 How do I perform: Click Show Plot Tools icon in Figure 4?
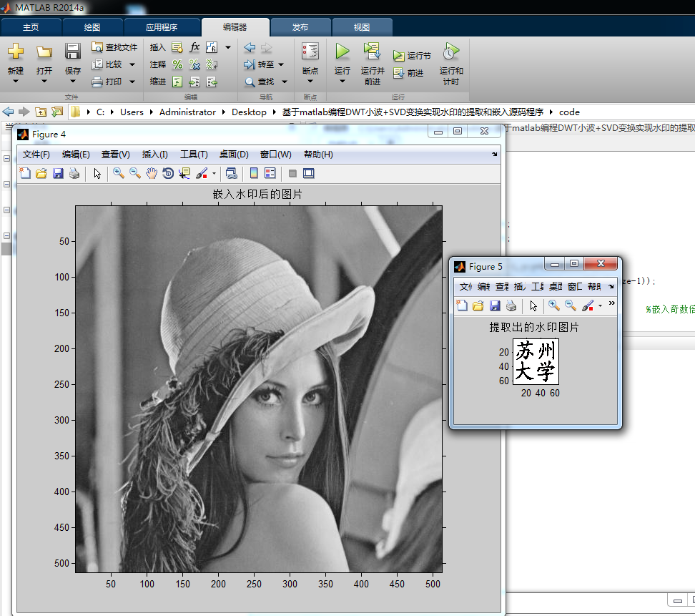pos(309,173)
